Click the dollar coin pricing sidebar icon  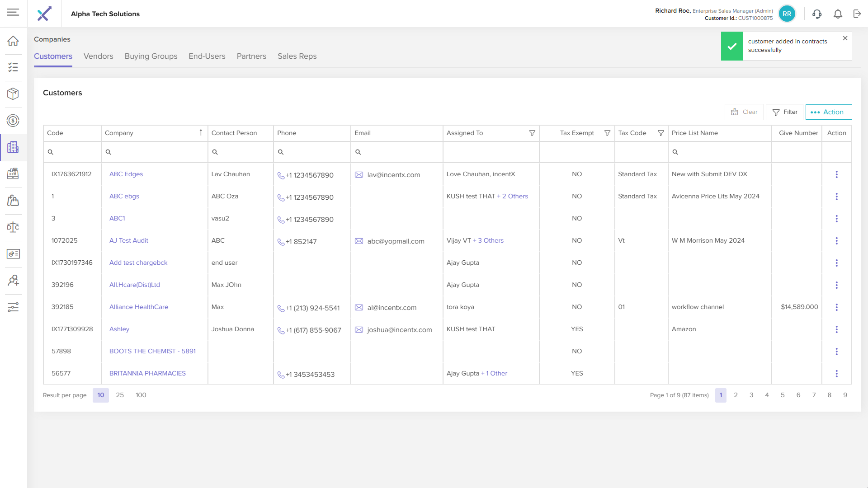13,121
